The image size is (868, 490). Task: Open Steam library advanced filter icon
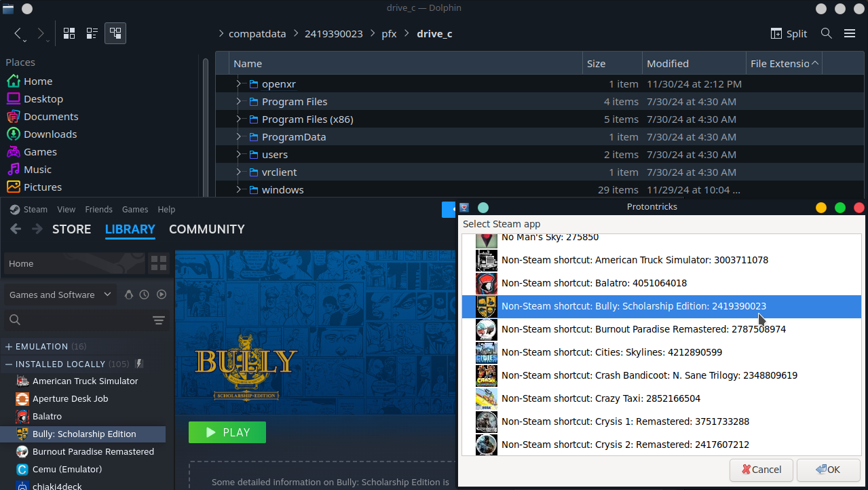coord(159,320)
